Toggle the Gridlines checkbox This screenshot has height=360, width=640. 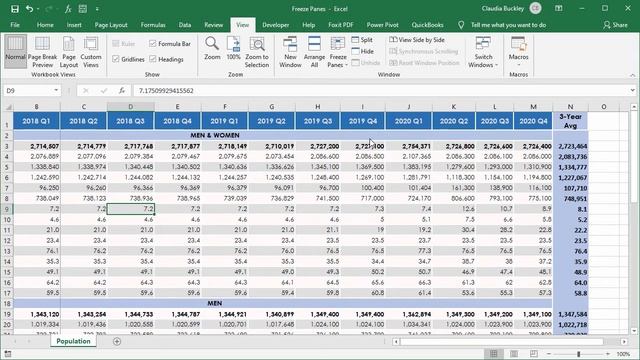(x=128, y=59)
